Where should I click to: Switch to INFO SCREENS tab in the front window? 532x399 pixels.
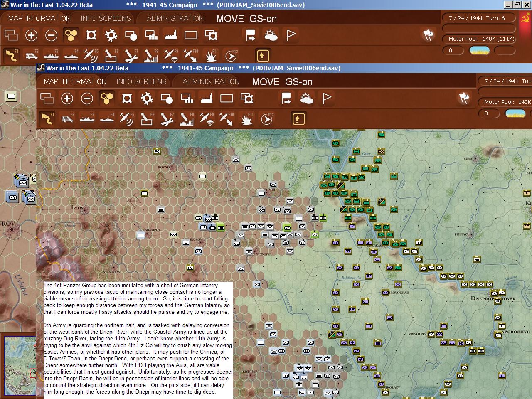(x=141, y=81)
